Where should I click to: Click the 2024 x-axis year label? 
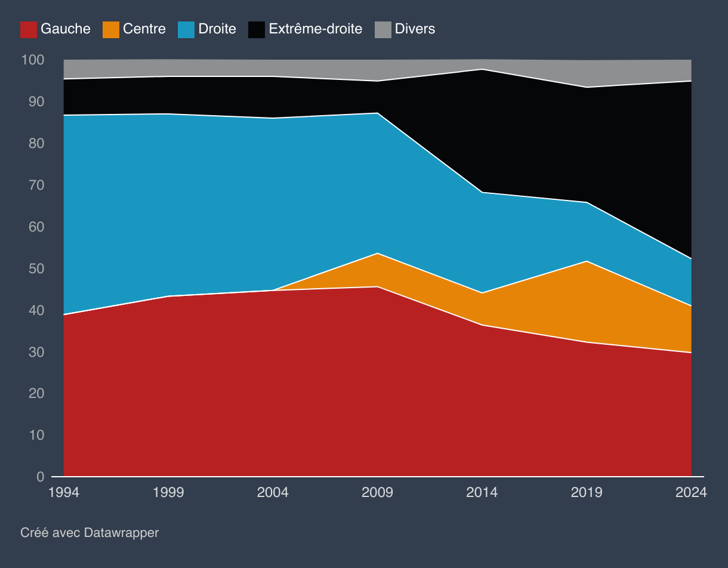[x=691, y=492]
